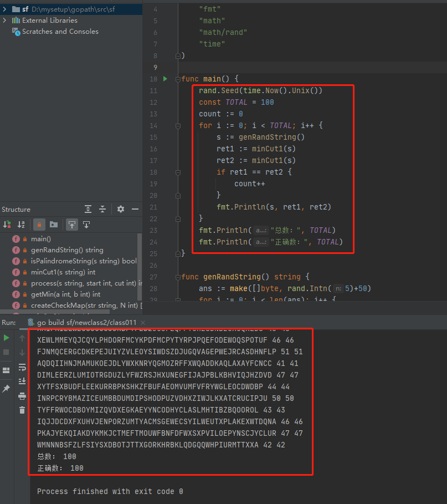Click the "math/rand" import
The width and height of the screenshot is (447, 504).
(x=223, y=33)
